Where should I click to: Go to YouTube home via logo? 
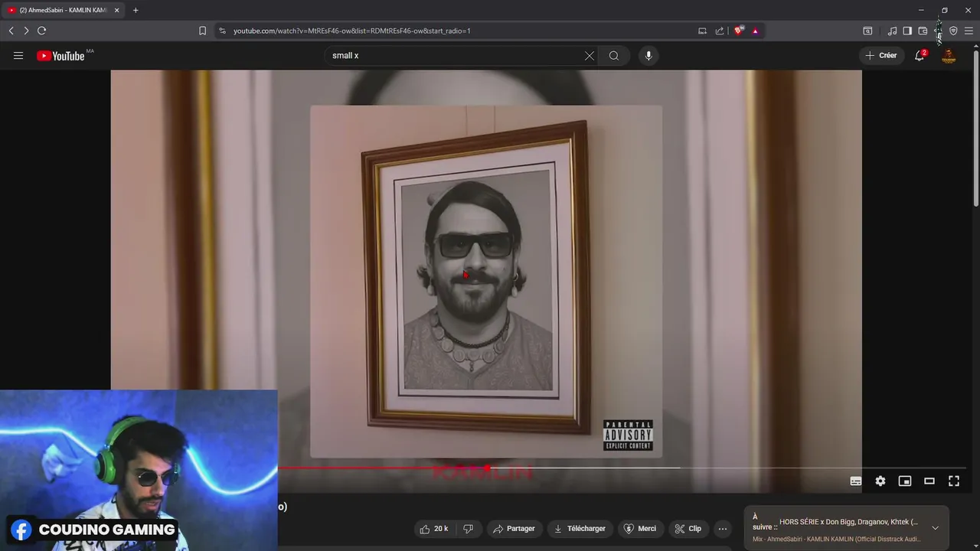[60, 56]
